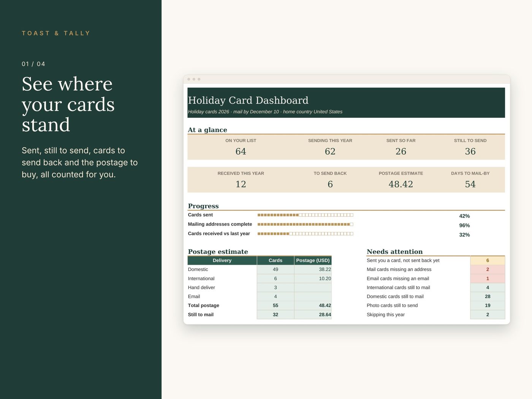The width and height of the screenshot is (532, 399).
Task: Click the "01 / 04" slide counter
Action: tap(33, 64)
